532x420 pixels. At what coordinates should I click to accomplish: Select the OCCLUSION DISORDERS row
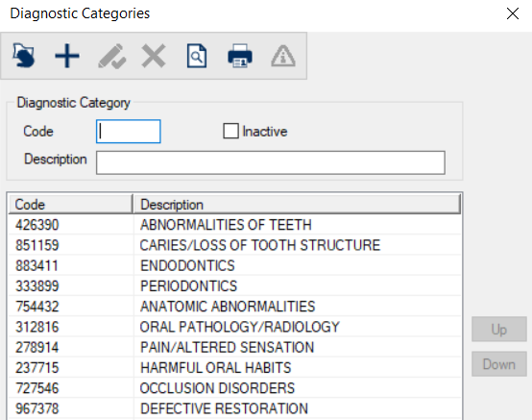tap(234, 387)
